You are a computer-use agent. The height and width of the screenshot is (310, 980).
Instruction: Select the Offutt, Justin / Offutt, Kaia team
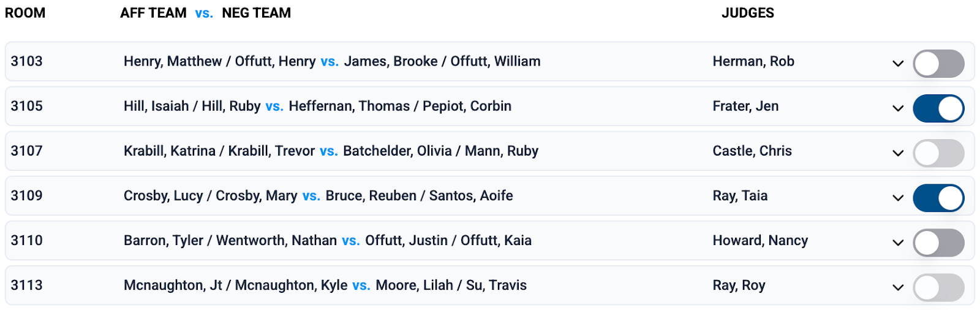tap(448, 240)
